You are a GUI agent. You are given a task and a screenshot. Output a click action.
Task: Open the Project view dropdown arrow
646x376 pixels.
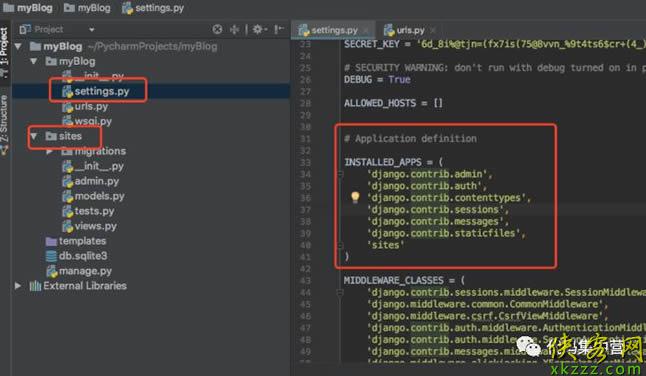pos(91,30)
